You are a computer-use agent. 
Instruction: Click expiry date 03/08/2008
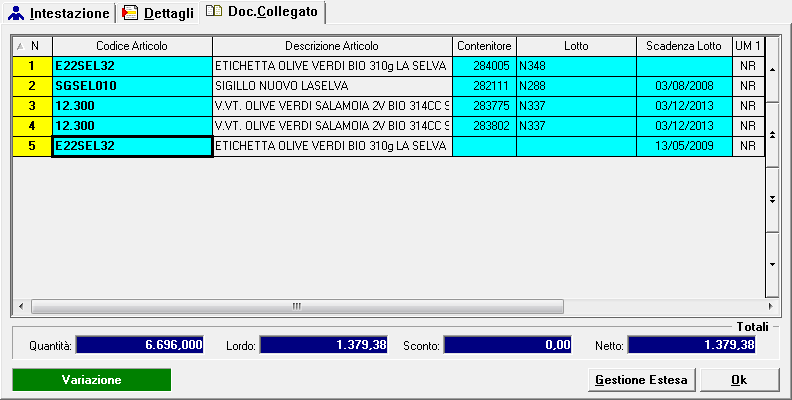[x=684, y=86]
